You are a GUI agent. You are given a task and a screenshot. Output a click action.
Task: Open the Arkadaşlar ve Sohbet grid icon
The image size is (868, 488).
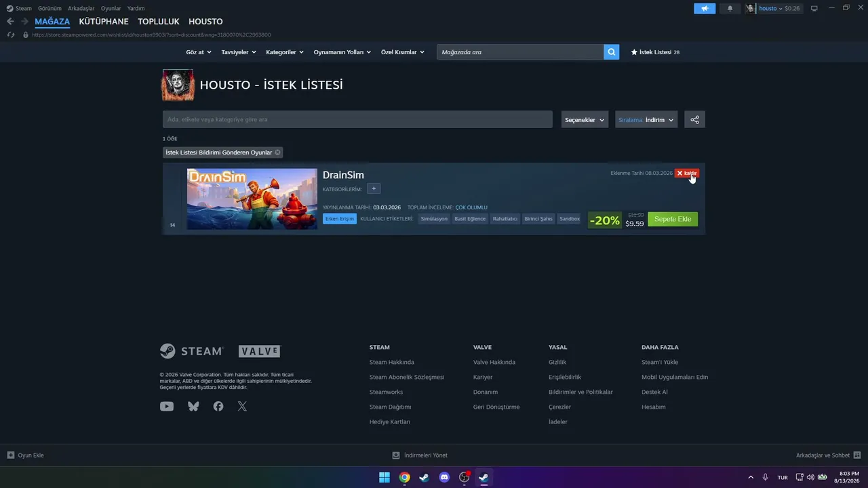(x=857, y=455)
